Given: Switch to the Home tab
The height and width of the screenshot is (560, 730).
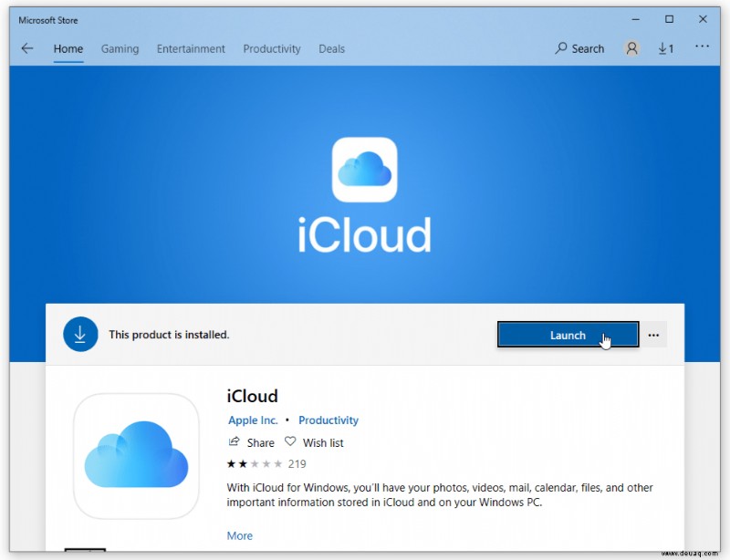Looking at the screenshot, I should (68, 49).
